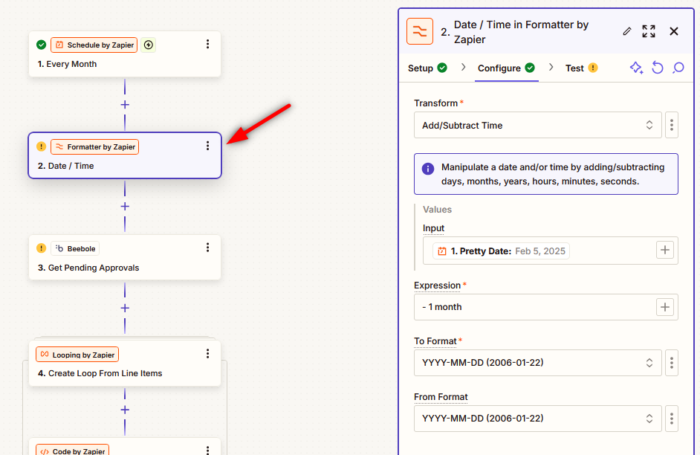Select the Create Loop From Line Items step
Viewport: 700px width, 455px height.
pos(125,363)
